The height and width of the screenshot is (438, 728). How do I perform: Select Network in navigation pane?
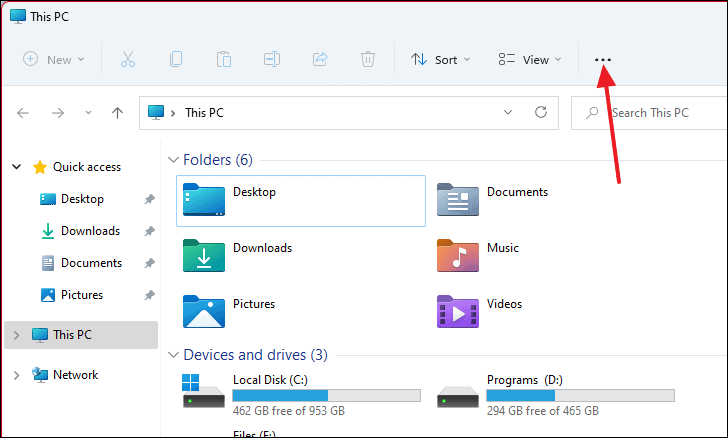tap(75, 375)
